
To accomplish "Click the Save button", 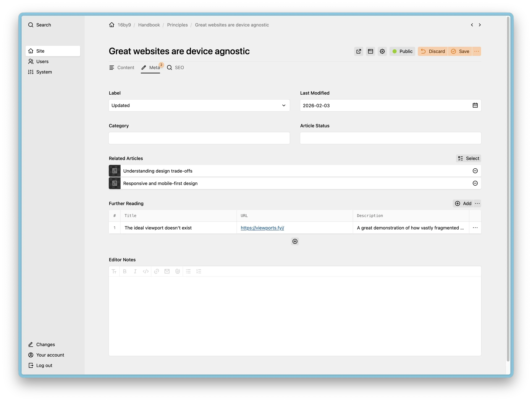I will (460, 51).
